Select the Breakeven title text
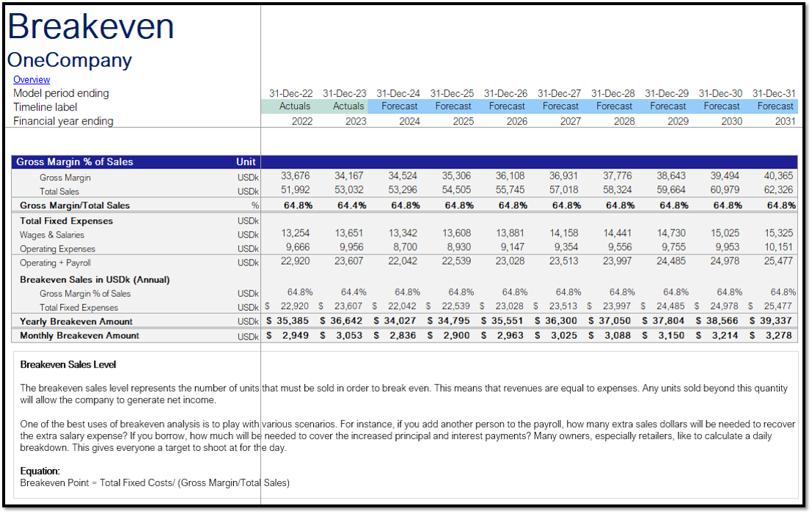812x514 pixels. 91,26
